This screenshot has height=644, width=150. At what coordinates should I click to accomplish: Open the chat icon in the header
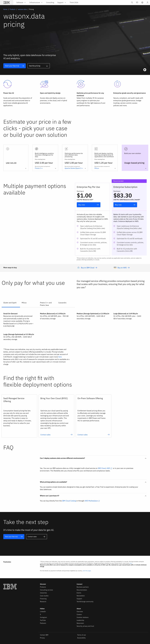(137, 2)
